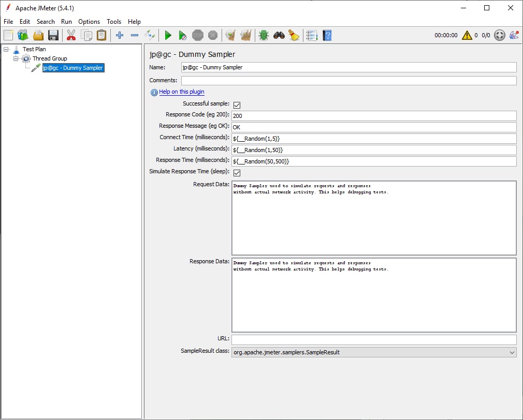The height and width of the screenshot is (420, 523).
Task: Click the 00:00:00 elapsed time display
Action: click(446, 35)
